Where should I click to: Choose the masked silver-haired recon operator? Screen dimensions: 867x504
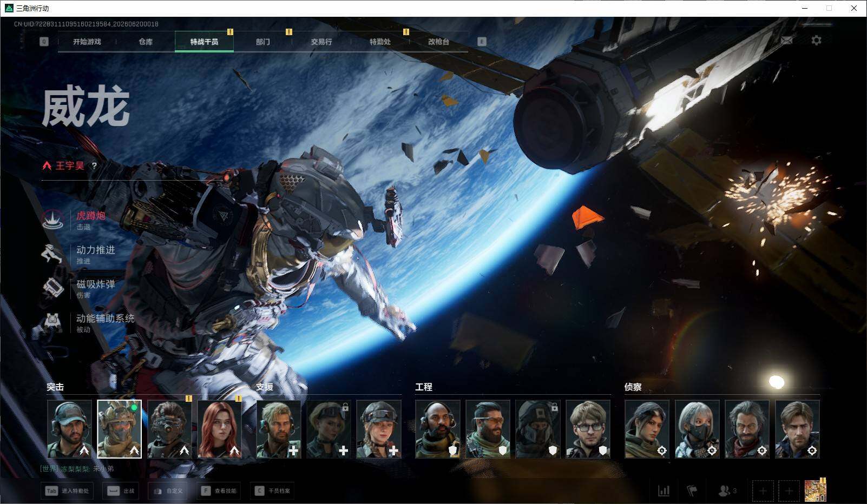[697, 429]
